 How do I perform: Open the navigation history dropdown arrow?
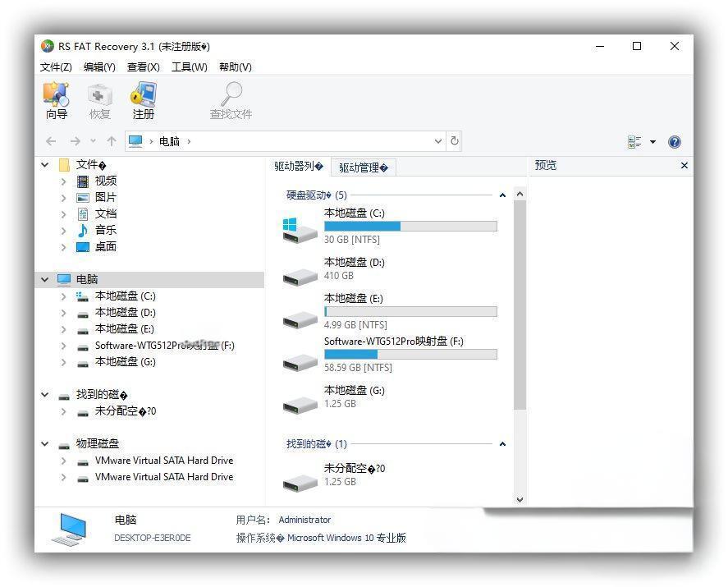click(x=94, y=140)
